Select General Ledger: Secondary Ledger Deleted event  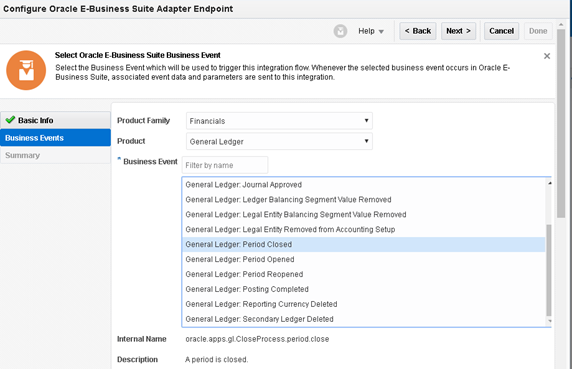(x=363, y=319)
